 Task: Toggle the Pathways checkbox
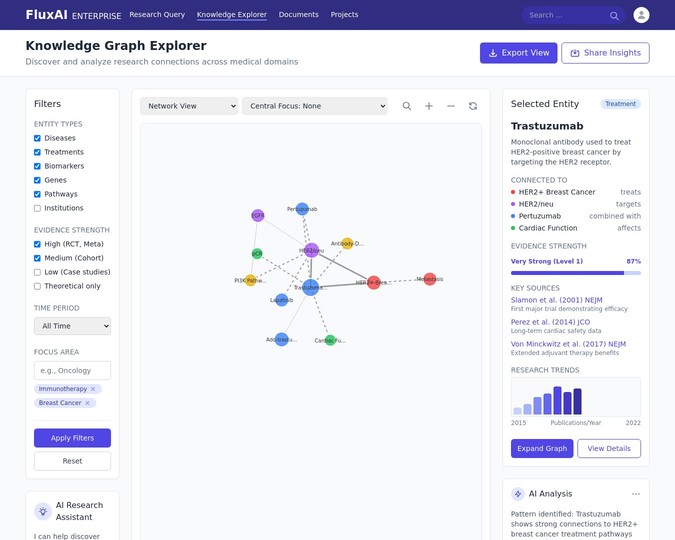click(x=37, y=194)
